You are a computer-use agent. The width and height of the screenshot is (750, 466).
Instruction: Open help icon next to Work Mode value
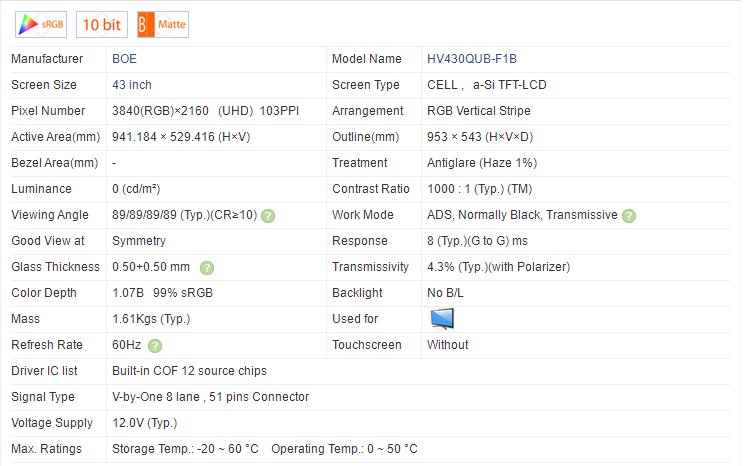pyautogui.click(x=628, y=215)
